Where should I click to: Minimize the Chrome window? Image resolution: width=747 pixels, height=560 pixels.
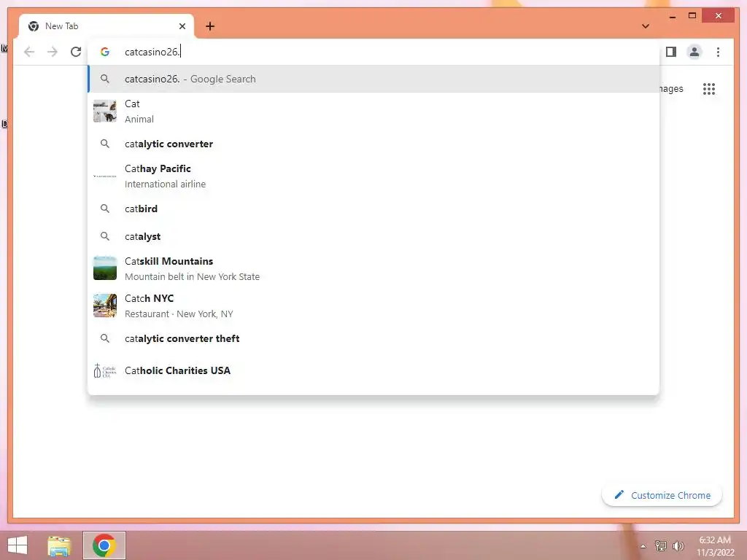click(672, 16)
